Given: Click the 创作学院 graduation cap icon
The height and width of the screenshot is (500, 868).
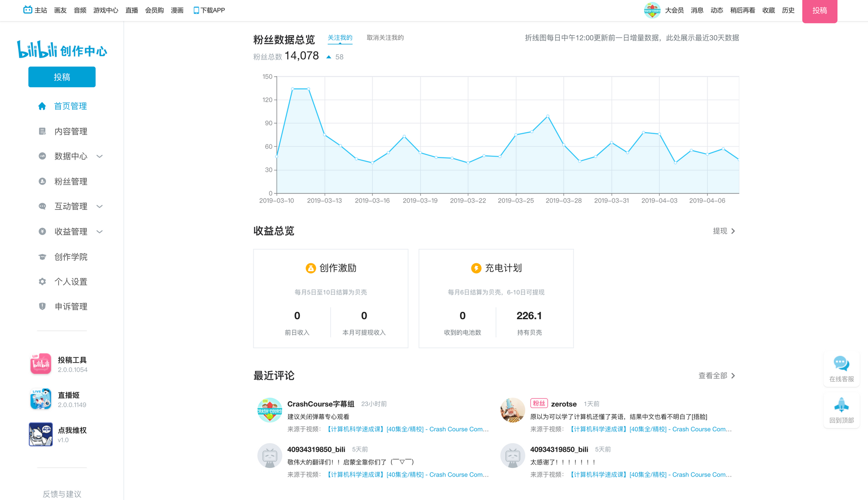Looking at the screenshot, I should click(x=42, y=257).
